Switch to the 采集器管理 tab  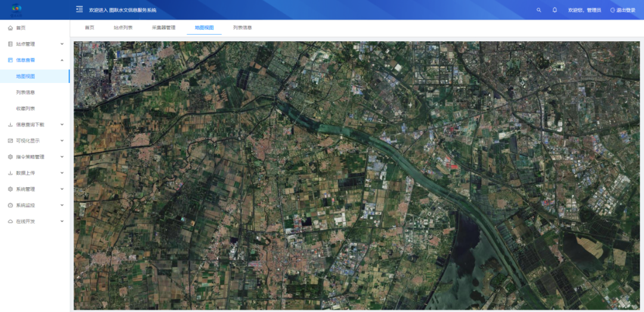tap(163, 27)
